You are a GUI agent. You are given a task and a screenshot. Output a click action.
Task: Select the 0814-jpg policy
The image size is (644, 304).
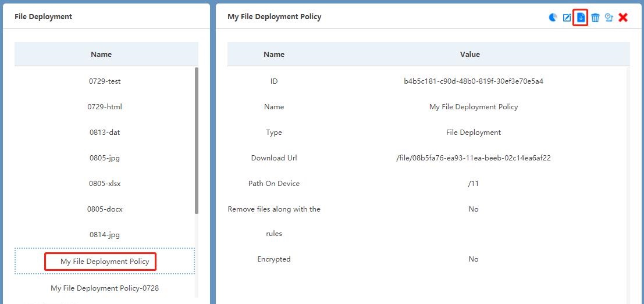tap(105, 235)
